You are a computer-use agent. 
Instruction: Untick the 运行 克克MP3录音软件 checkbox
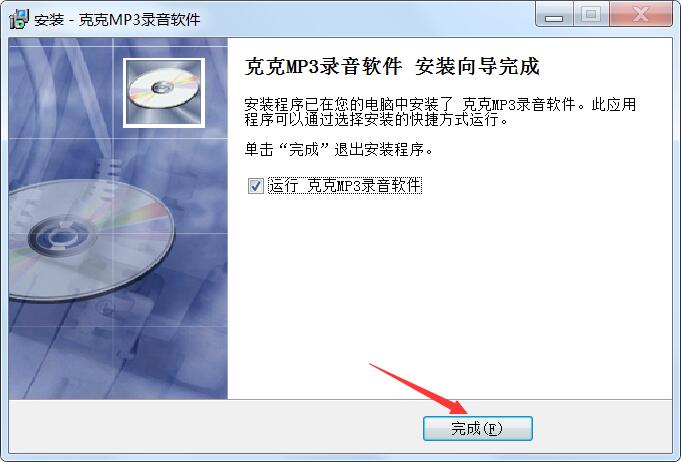point(255,186)
